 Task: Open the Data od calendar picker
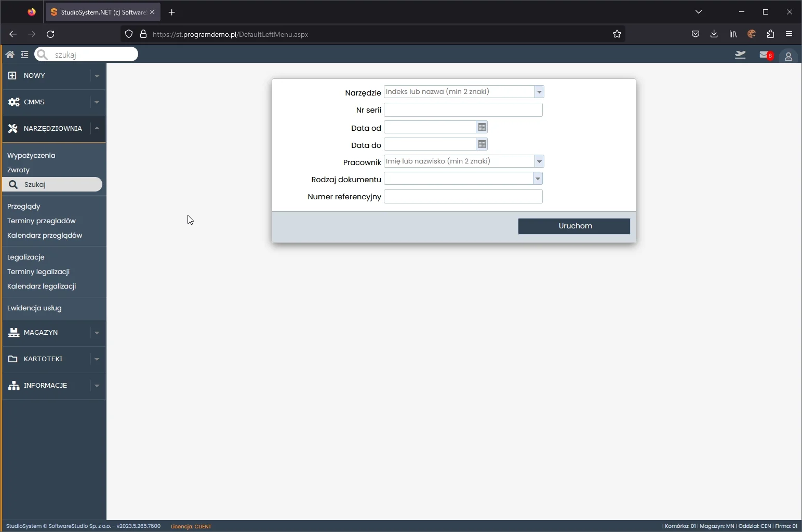tap(482, 127)
